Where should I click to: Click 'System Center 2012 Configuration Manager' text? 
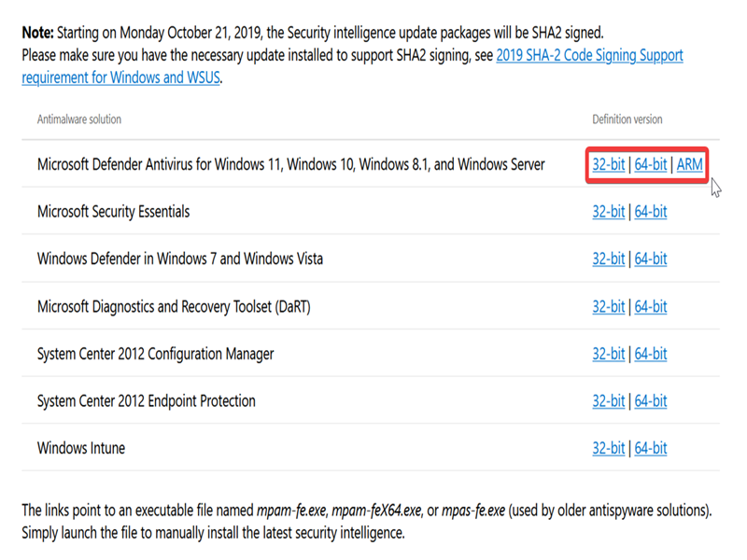point(155,354)
